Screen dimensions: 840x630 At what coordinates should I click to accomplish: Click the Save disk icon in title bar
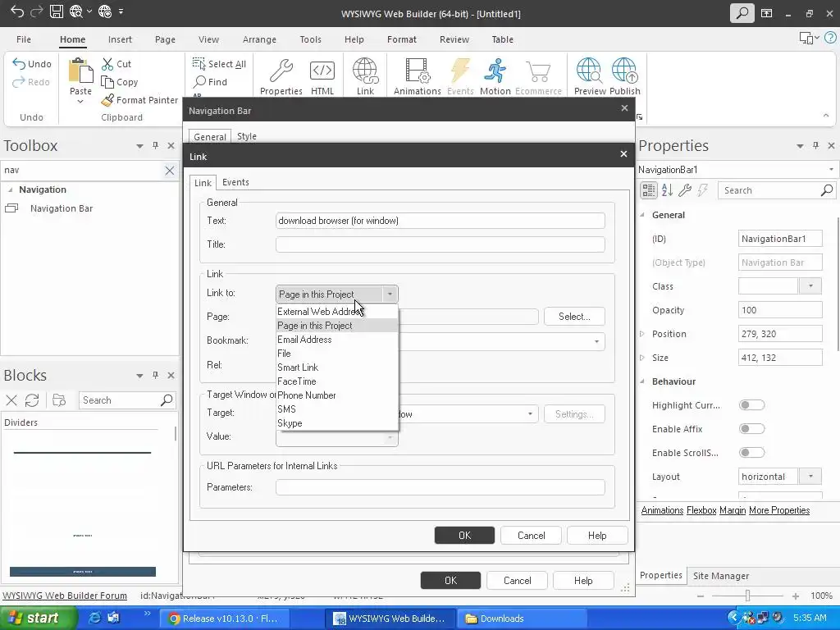click(57, 11)
